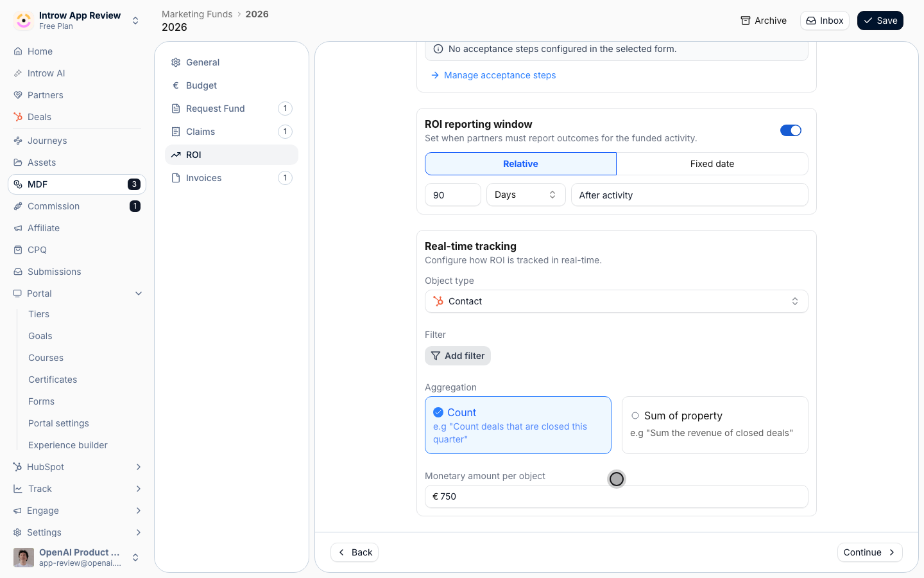Expand the HubSpot sidebar section
Screen dimensions: 924x578
coord(139,467)
